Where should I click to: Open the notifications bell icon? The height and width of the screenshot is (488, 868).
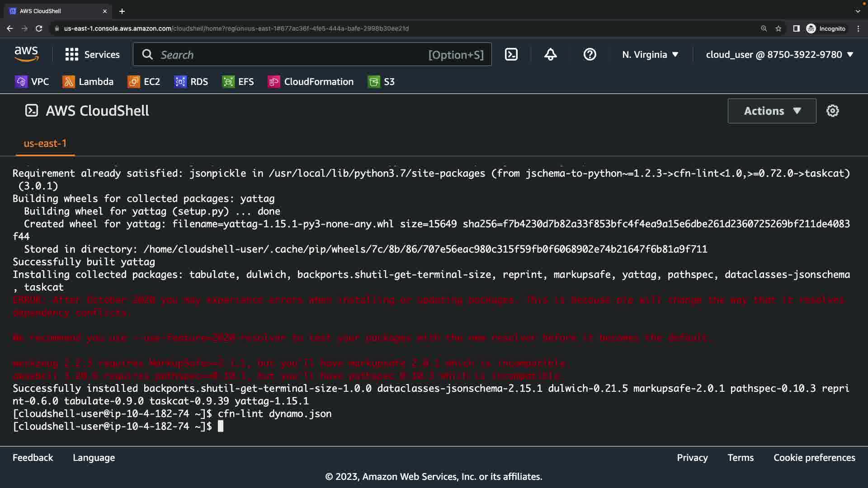(550, 55)
